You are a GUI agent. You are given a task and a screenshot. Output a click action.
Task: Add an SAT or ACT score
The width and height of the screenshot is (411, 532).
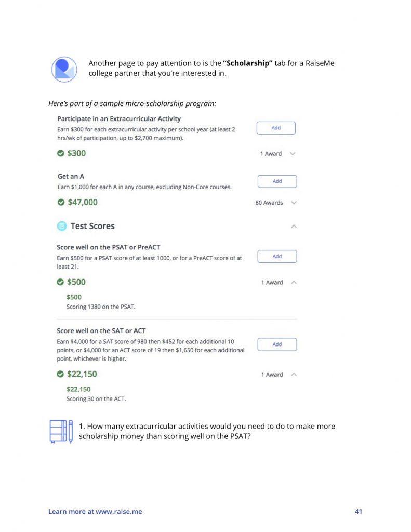pos(277,344)
